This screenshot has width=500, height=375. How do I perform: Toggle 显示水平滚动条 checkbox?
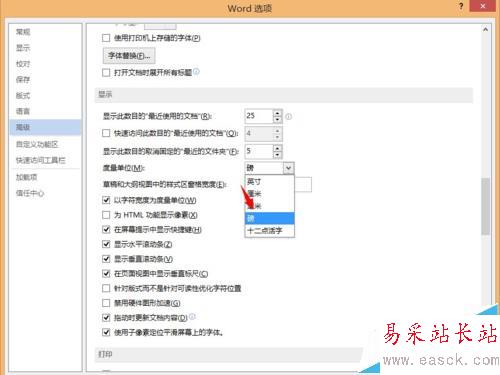coord(106,244)
